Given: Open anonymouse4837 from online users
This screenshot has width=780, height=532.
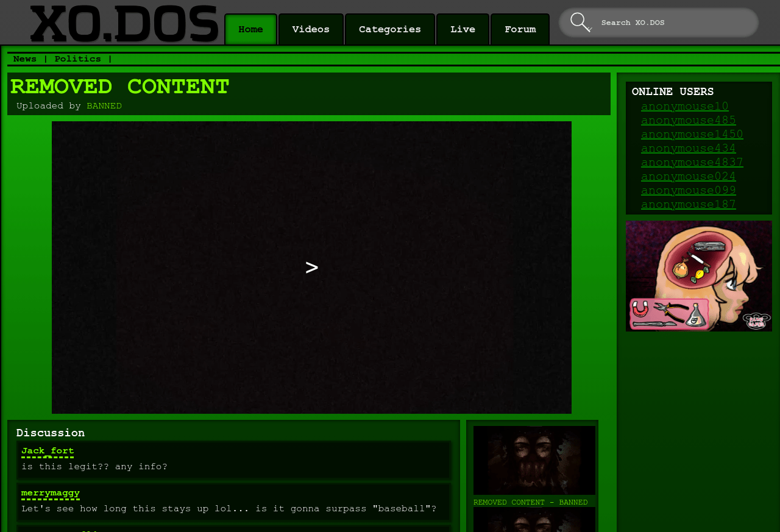Looking at the screenshot, I should (692, 163).
